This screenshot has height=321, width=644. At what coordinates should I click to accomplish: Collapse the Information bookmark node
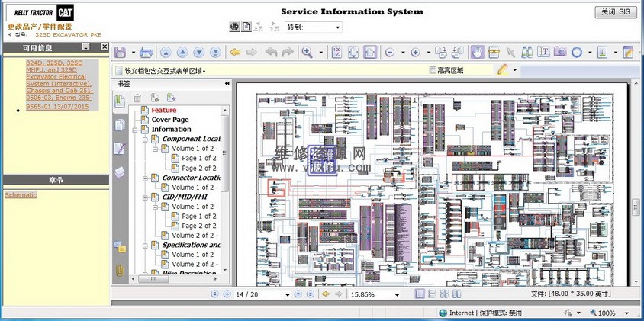pyautogui.click(x=135, y=130)
